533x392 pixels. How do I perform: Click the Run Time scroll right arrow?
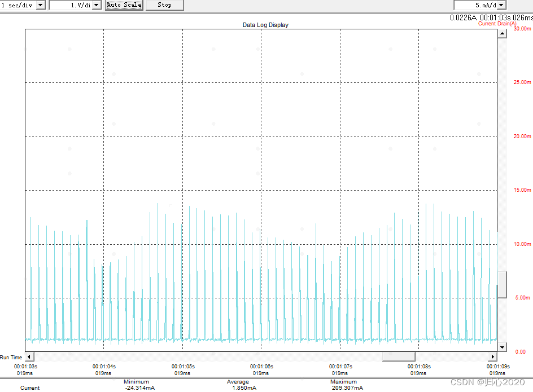tap(493, 356)
